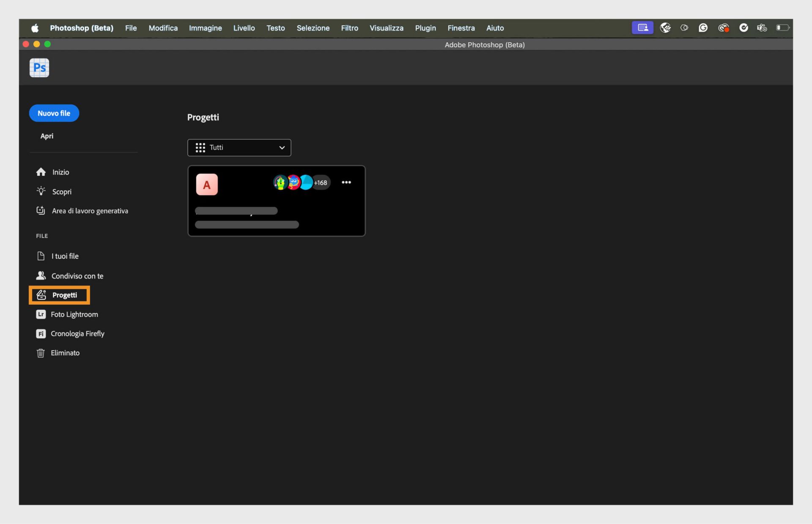The width and height of the screenshot is (812, 524).
Task: Expand the +168 collaborators list
Action: (320, 182)
